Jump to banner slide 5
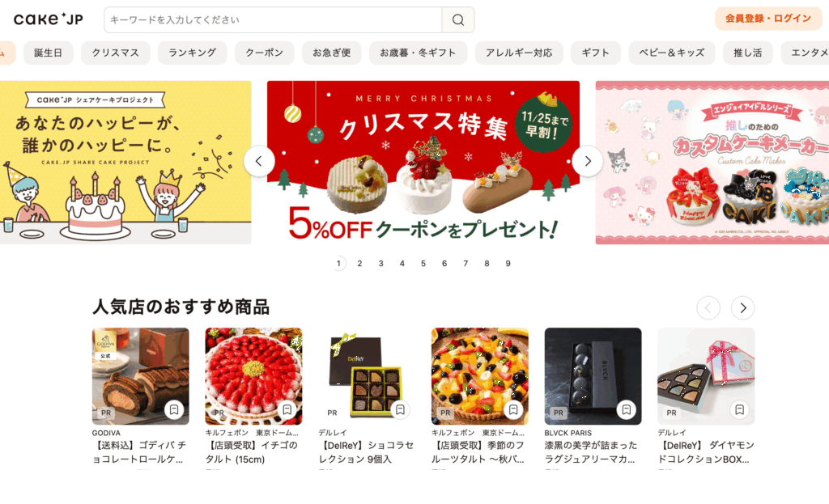This screenshot has height=504, width=829. (423, 263)
